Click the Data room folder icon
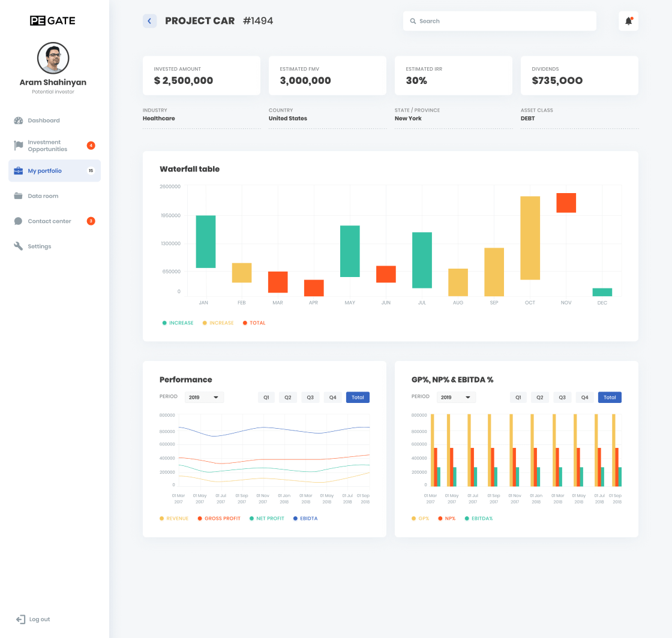The height and width of the screenshot is (638, 672). click(x=18, y=196)
